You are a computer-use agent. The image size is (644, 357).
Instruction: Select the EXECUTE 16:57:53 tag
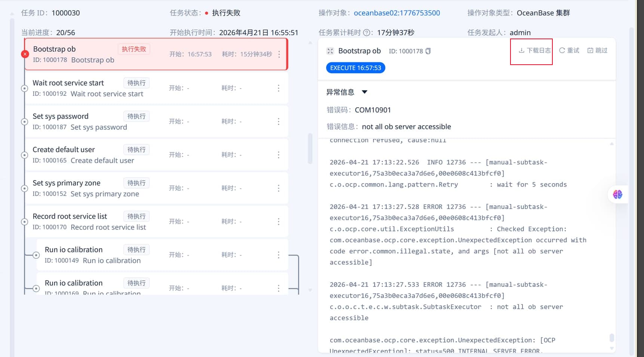pyautogui.click(x=355, y=68)
